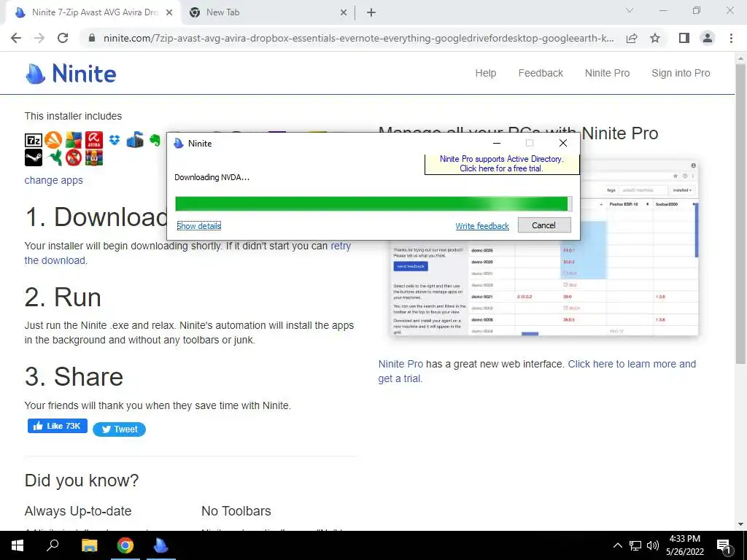Open the tab search chevron

pos(630,10)
